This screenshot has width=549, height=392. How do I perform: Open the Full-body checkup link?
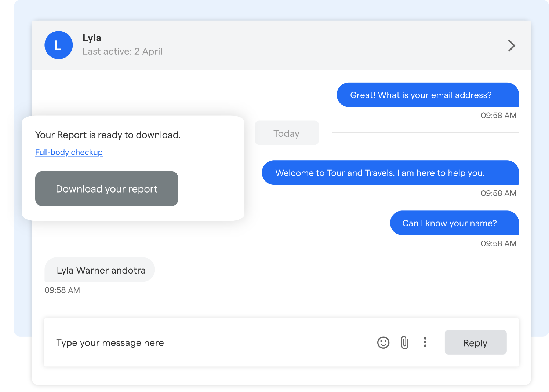pos(69,152)
